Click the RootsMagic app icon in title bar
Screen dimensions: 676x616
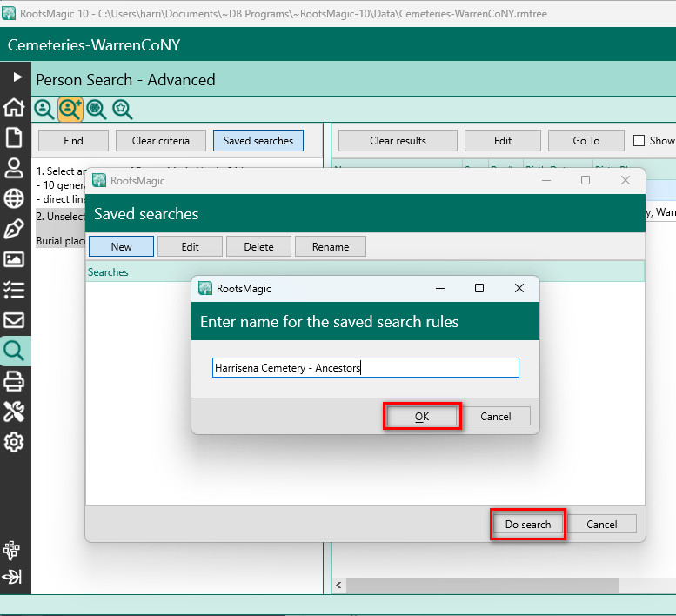point(9,13)
